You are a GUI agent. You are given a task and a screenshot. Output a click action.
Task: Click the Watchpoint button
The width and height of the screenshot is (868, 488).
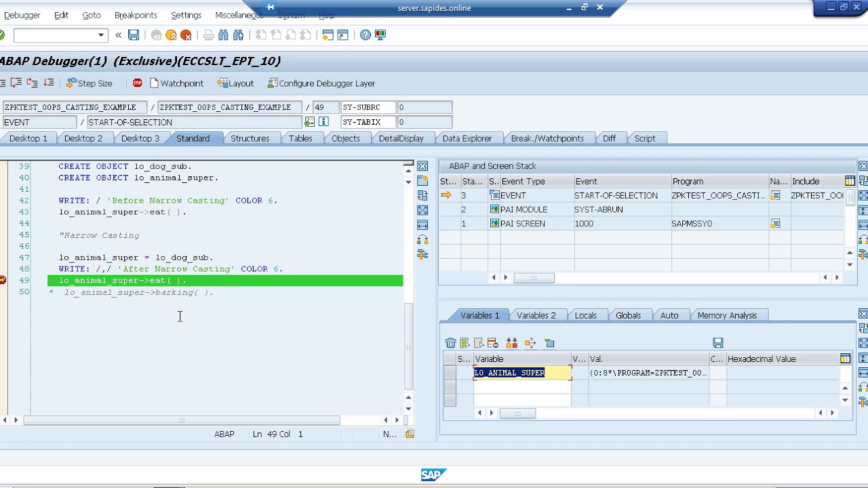[176, 83]
